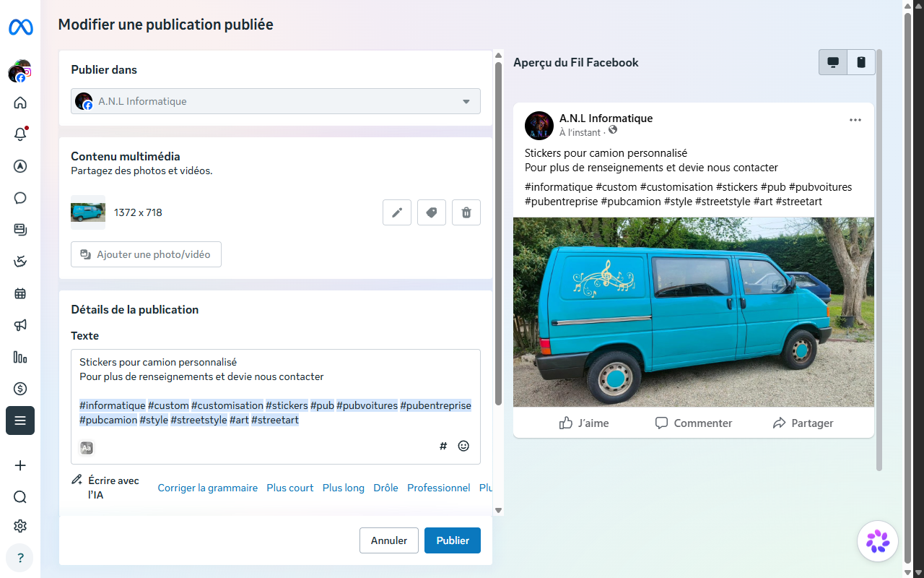Open the ads megaphone icon
Screen dimensions: 924x578
click(20, 325)
